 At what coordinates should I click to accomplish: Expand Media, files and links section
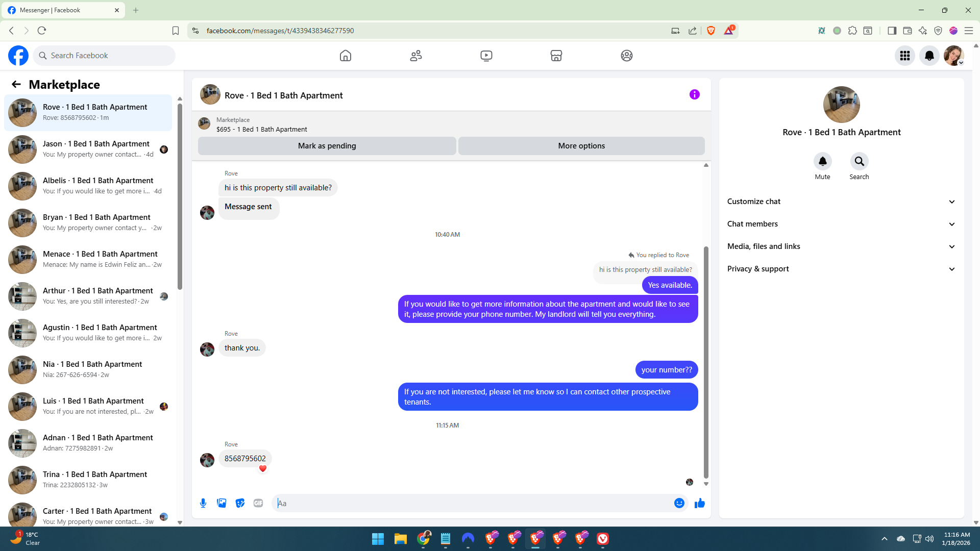tap(841, 246)
